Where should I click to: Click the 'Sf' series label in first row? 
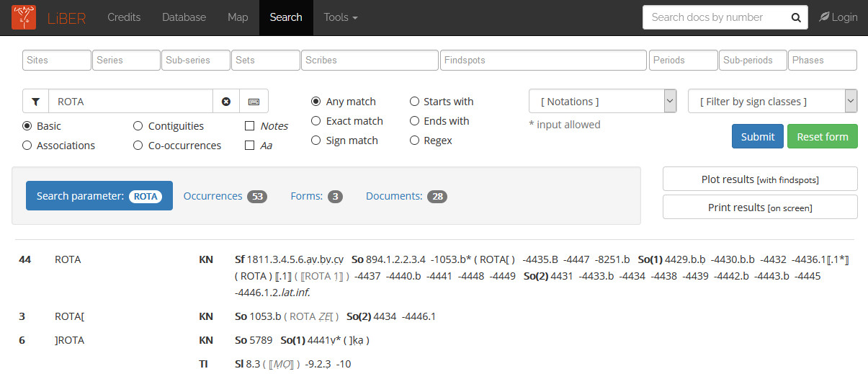point(239,259)
